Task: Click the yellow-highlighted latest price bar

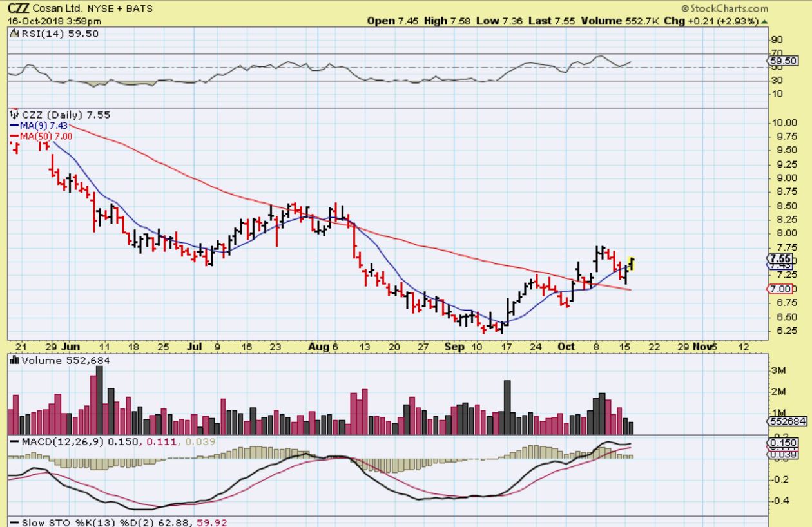Action: coord(632,263)
